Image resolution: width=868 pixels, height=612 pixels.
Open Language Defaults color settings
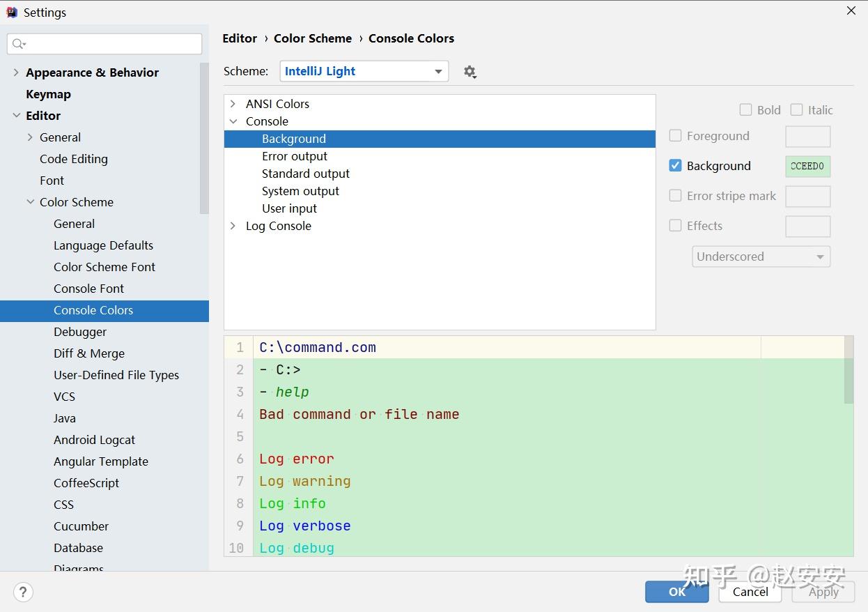point(103,245)
